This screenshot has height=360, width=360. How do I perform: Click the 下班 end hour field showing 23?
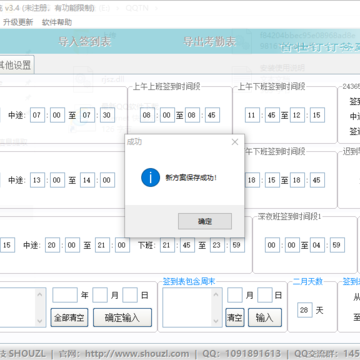(x=217, y=245)
